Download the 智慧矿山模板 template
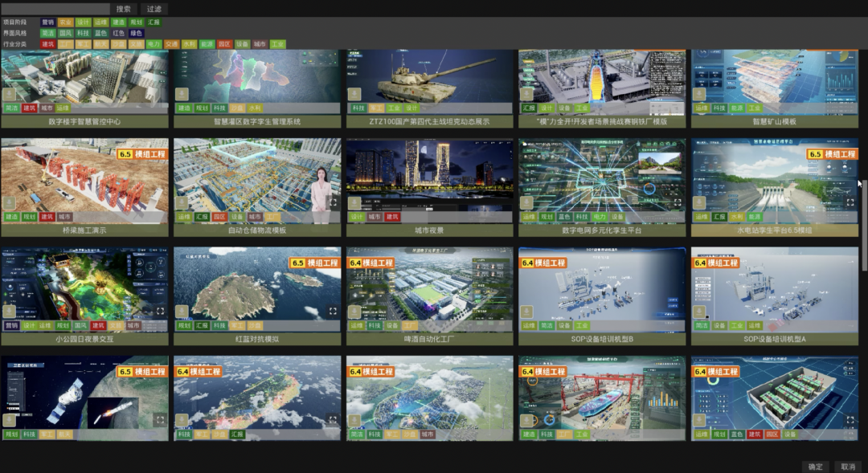The width and height of the screenshot is (868, 473). pyautogui.click(x=699, y=95)
